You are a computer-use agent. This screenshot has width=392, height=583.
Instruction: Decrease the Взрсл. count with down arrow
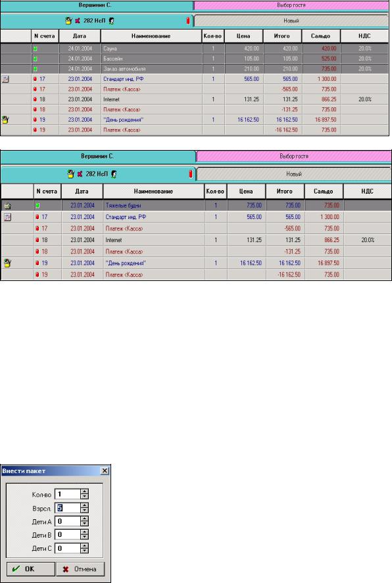[85, 510]
